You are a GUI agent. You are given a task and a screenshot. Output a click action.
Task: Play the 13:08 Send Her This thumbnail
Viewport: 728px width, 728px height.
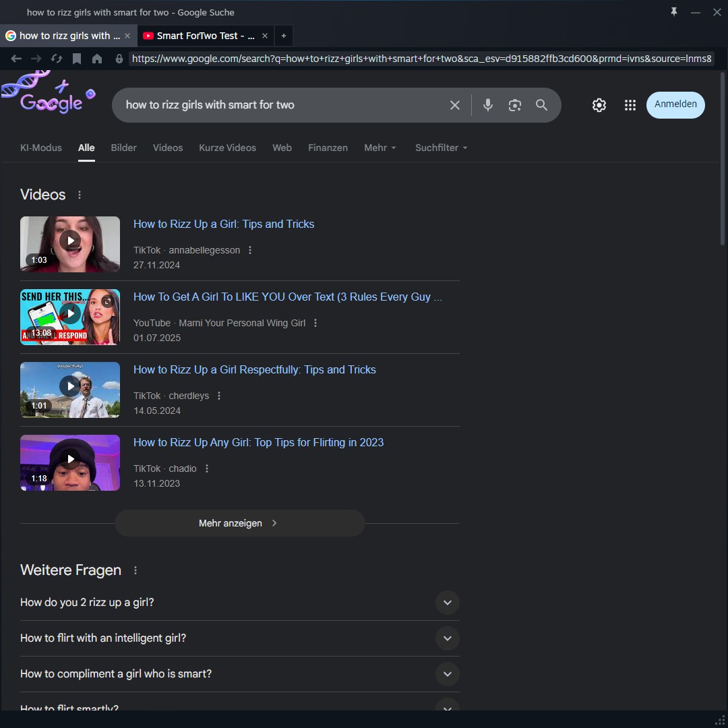point(70,317)
